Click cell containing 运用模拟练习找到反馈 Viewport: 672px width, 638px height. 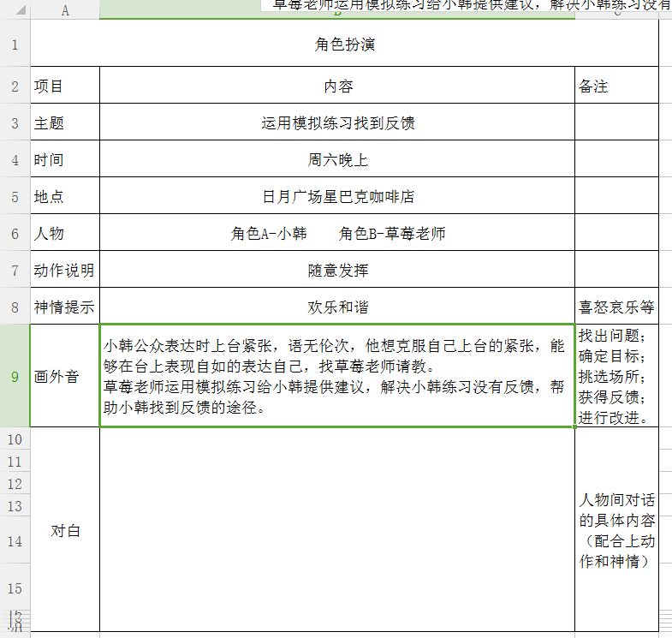point(337,123)
